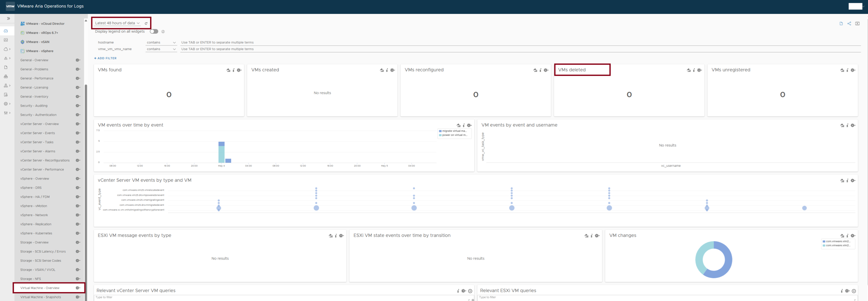Refresh the dashboard data
The height and width of the screenshot is (301, 868).
146,23
